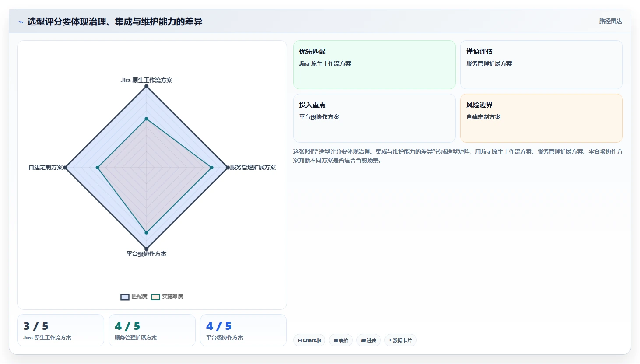Open the 优先匹配 card
The image size is (640, 364).
point(374,65)
